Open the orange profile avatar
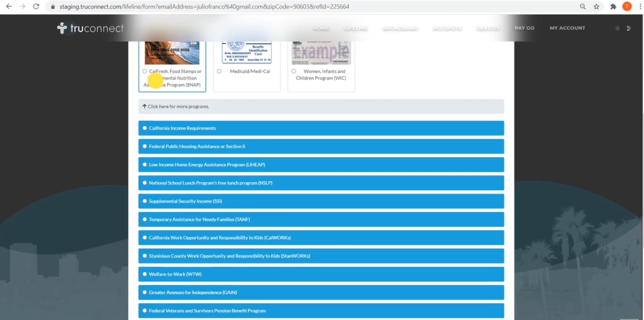The width and height of the screenshot is (644, 320). point(627,7)
